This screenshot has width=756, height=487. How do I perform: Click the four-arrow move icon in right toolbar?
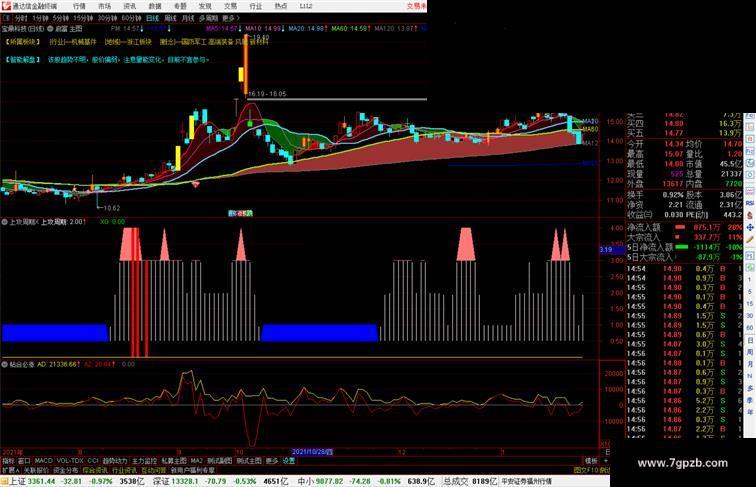[x=750, y=228]
